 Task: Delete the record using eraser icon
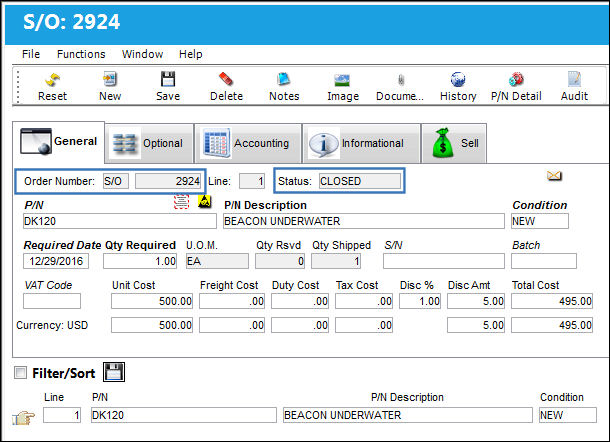click(x=226, y=79)
